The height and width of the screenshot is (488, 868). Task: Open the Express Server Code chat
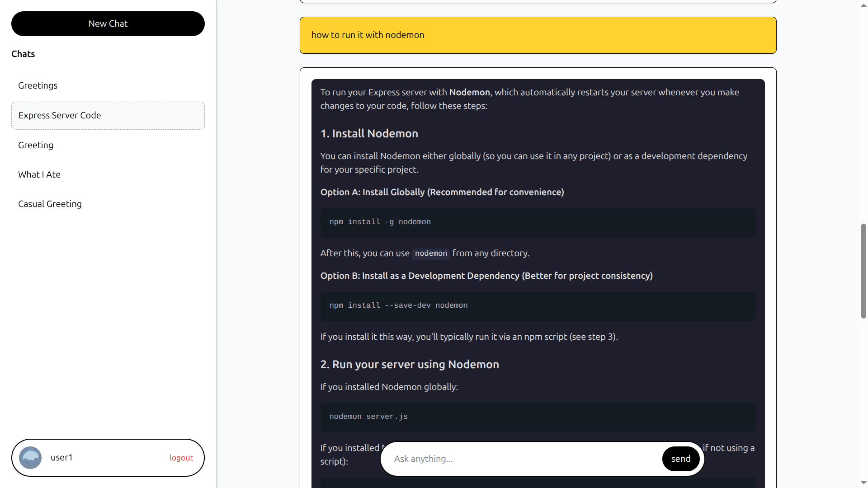click(60, 115)
